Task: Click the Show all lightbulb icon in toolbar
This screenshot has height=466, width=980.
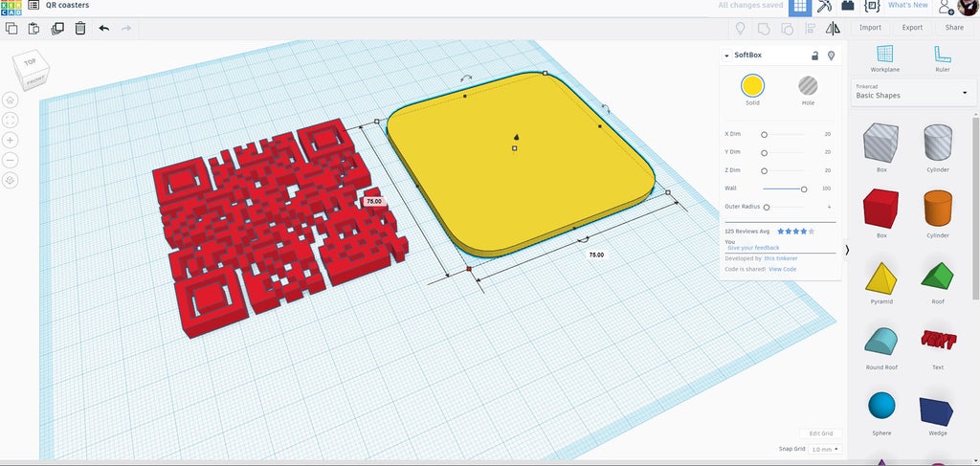Action: tap(741, 28)
